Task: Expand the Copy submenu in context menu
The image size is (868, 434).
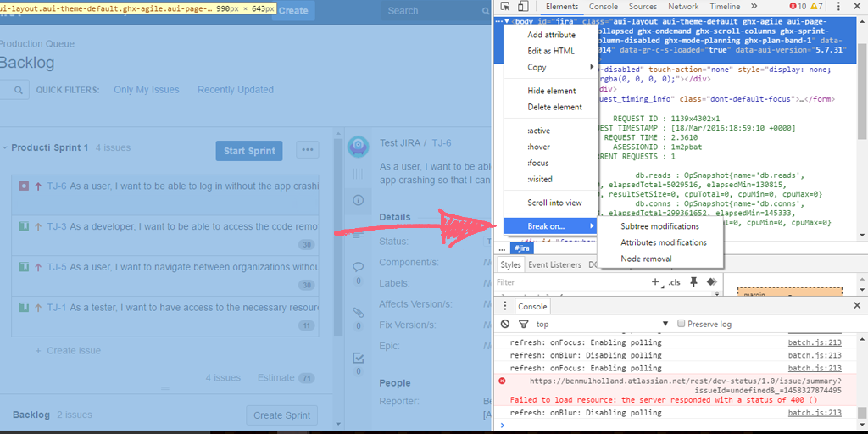Action: click(551, 67)
